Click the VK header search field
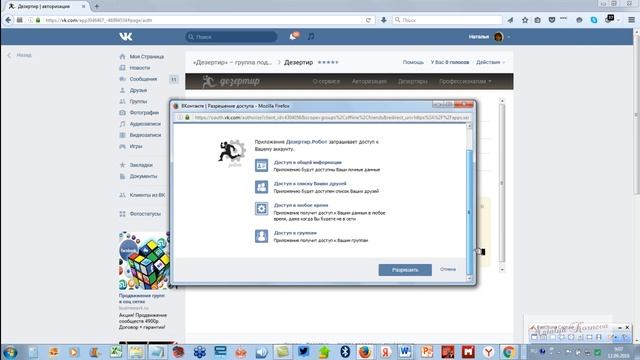The image size is (640, 360). pos(231,37)
